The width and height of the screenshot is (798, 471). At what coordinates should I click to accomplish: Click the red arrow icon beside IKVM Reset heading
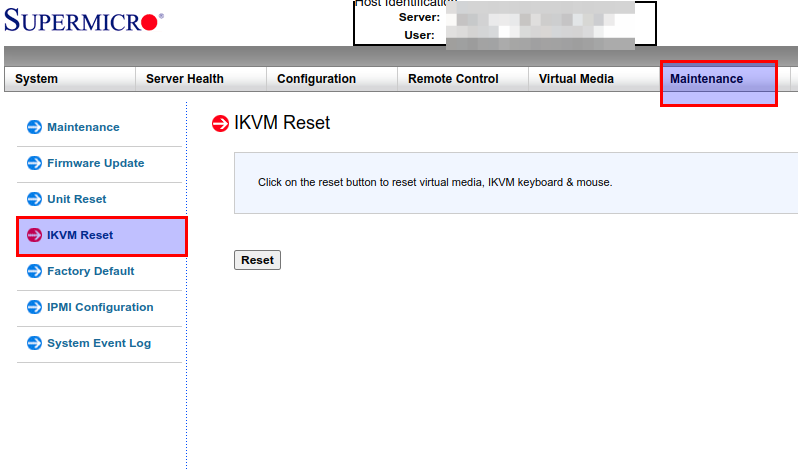(x=220, y=123)
